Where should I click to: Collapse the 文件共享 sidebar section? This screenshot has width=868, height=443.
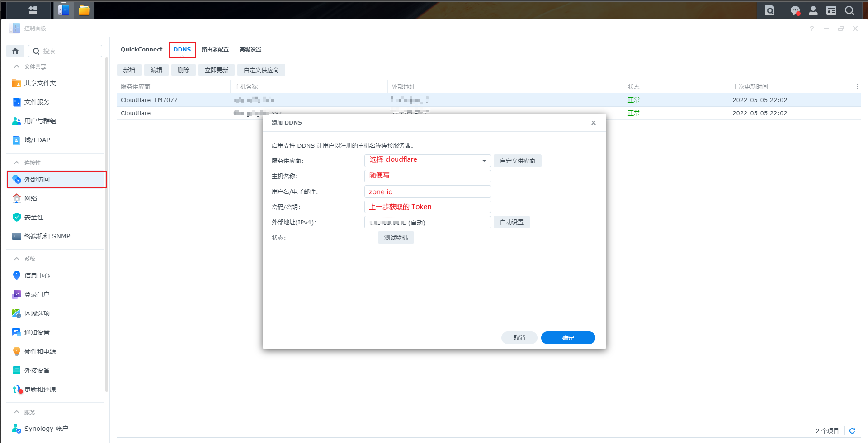[x=17, y=66]
